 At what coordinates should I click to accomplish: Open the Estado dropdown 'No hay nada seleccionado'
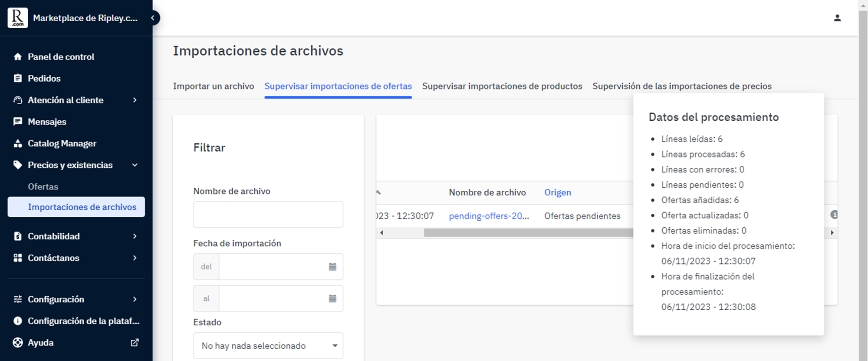pos(268,346)
